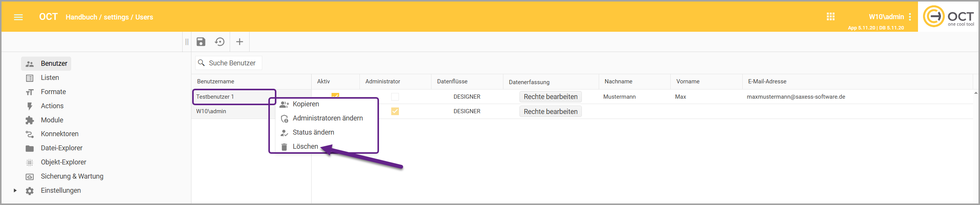
Task: Expand the Einstellungen tree node
Action: pos(15,190)
